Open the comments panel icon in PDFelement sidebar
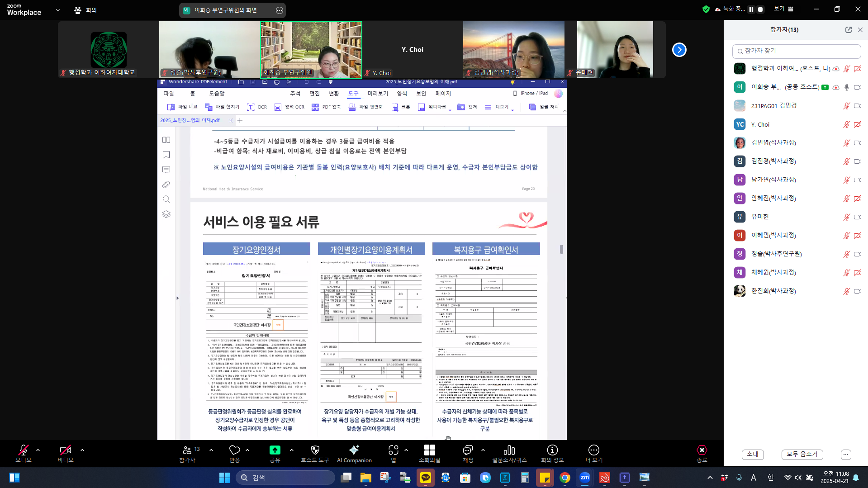Image resolution: width=868 pixels, height=488 pixels. [166, 170]
